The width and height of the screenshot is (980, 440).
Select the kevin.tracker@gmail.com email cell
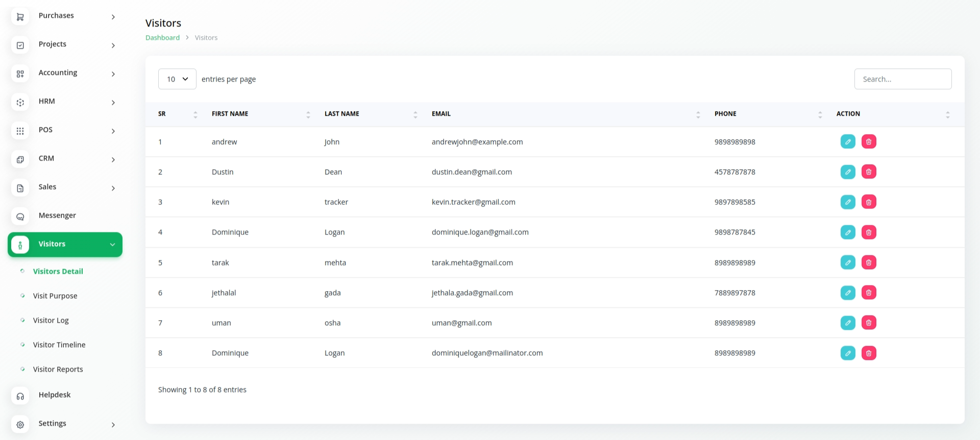(x=474, y=202)
